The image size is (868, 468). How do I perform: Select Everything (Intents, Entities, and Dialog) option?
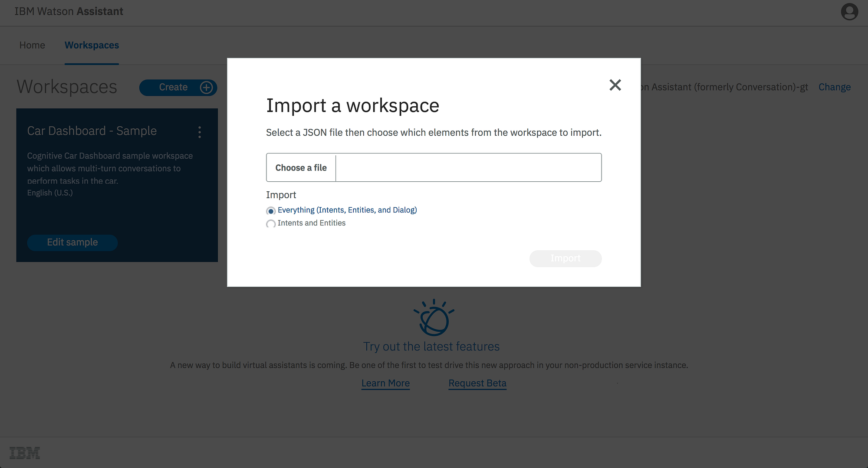[271, 211]
